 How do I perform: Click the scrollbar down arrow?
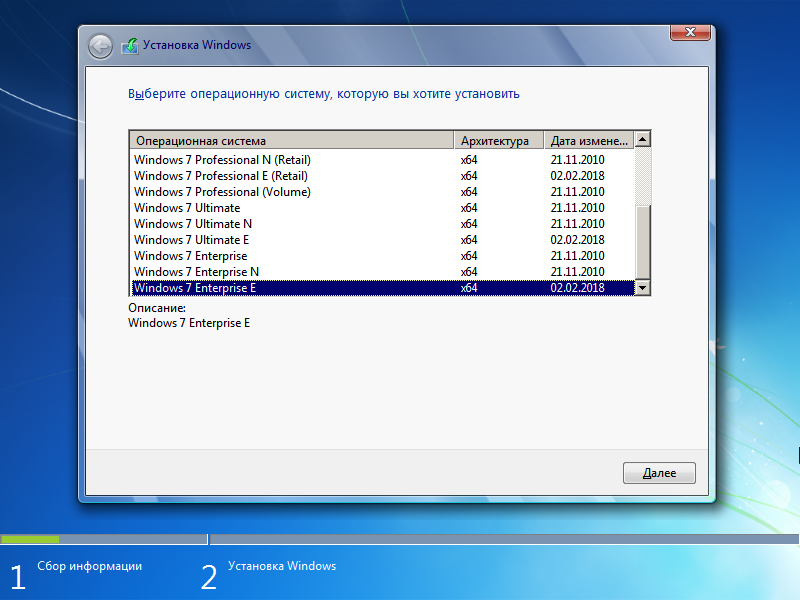[x=642, y=288]
